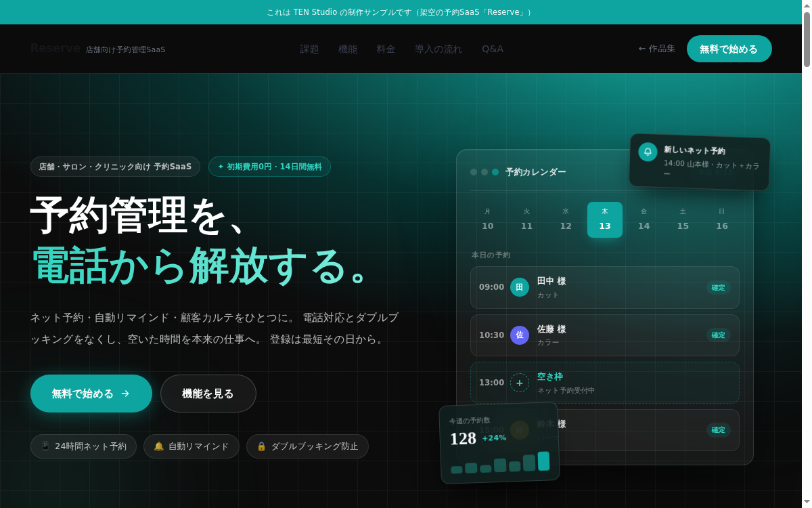This screenshot has width=812, height=508.
Task: Click the 機能を見る button
Action: point(208,394)
